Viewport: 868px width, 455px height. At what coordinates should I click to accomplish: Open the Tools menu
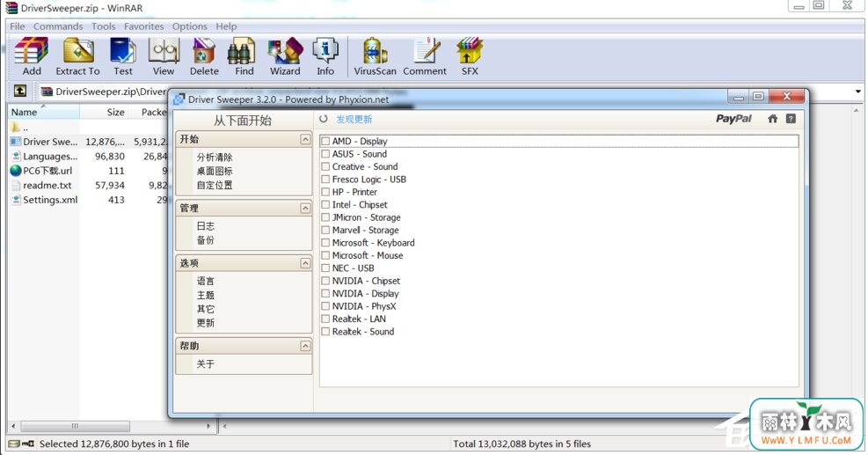tap(104, 26)
